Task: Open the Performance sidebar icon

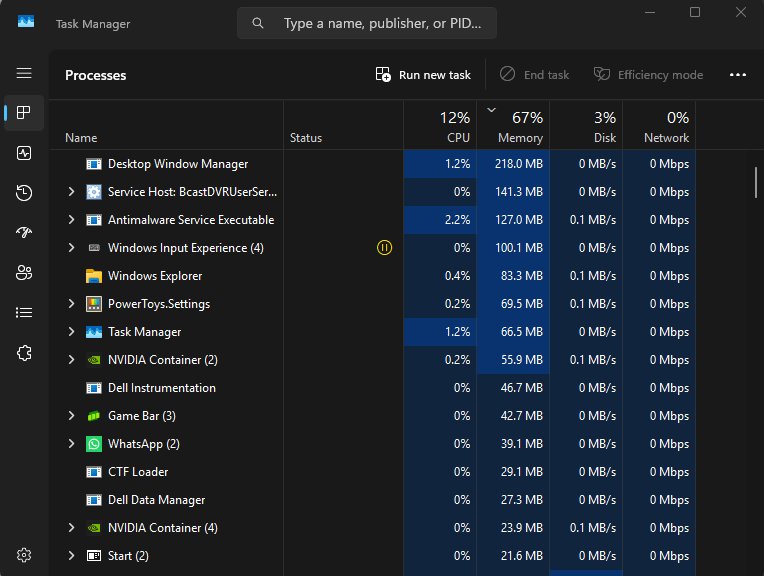Action: pos(24,153)
